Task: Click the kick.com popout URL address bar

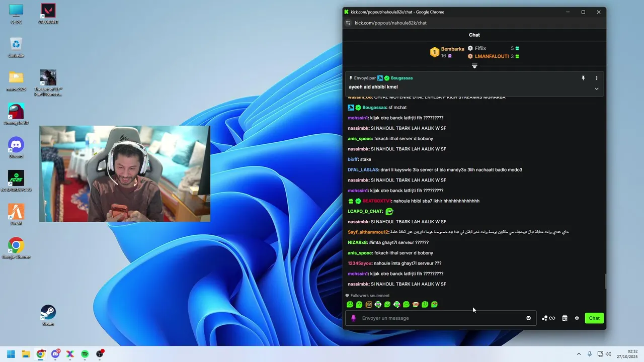Action: 390,23
